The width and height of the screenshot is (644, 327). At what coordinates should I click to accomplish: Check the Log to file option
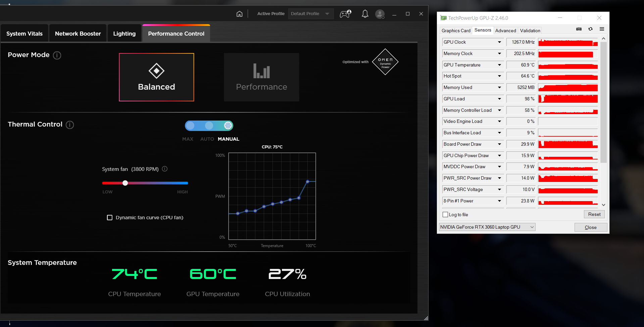click(445, 214)
